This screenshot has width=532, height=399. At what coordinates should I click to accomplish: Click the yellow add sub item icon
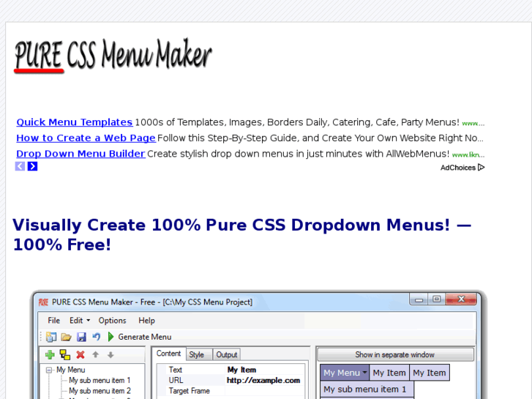pos(65,354)
